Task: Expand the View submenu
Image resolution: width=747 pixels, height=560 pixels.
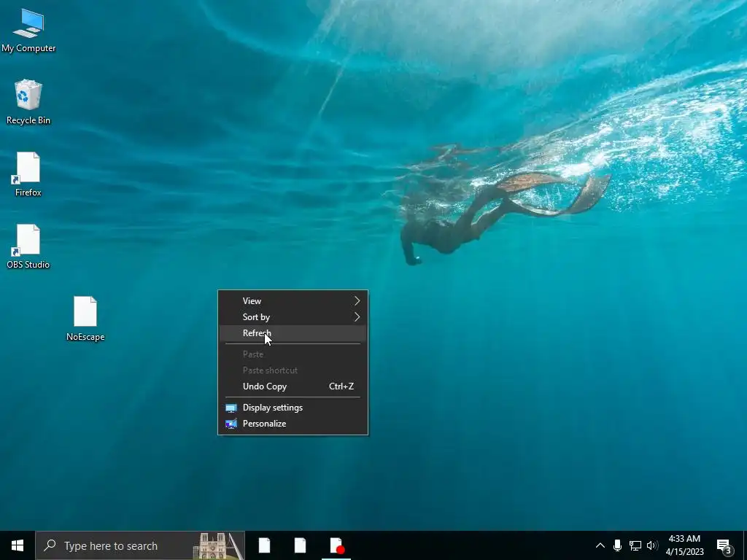Action: [293, 301]
